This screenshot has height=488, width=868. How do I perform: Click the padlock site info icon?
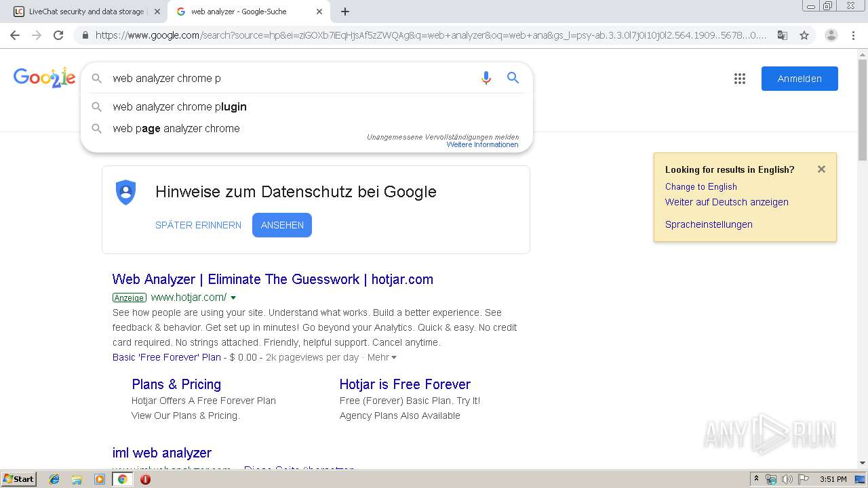click(x=85, y=35)
